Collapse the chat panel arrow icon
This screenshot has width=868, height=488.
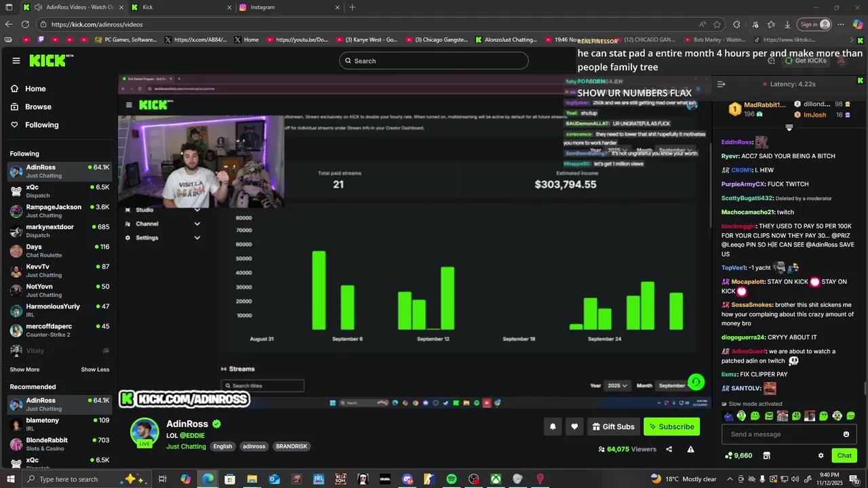[721, 84]
